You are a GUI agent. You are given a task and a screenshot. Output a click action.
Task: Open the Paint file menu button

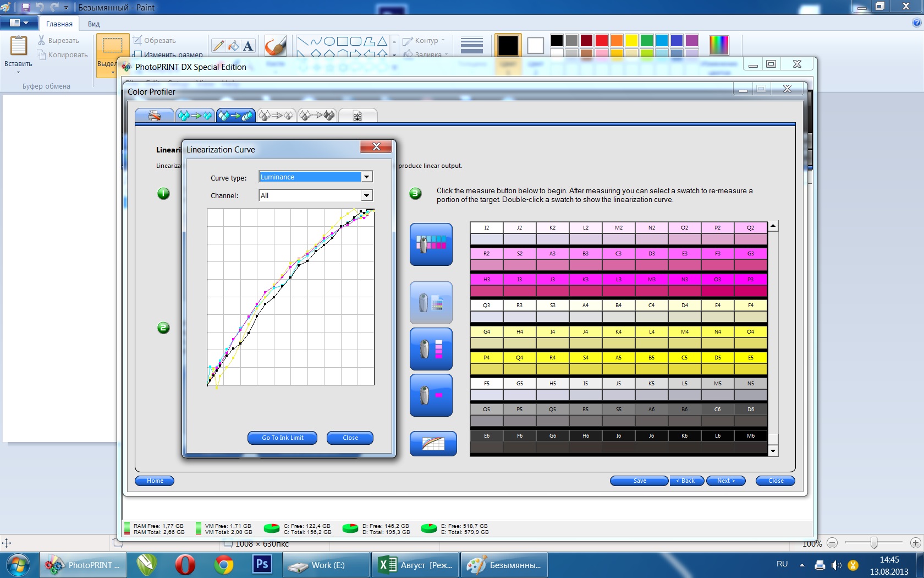pyautogui.click(x=19, y=23)
